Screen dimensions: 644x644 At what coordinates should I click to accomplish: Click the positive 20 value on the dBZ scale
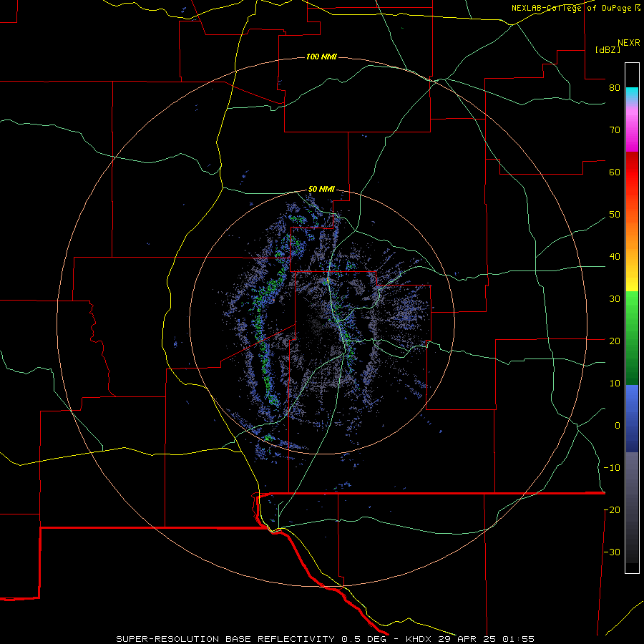(615, 341)
